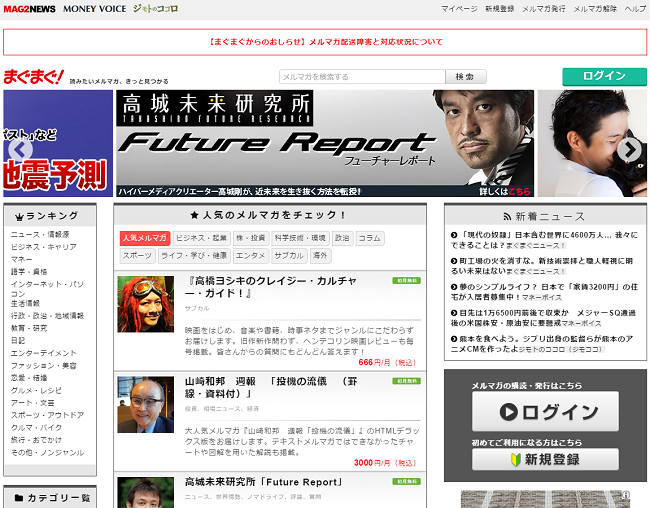Open ranking category 旅行・おでかけ
This screenshot has width=650, height=508.
coord(36,440)
